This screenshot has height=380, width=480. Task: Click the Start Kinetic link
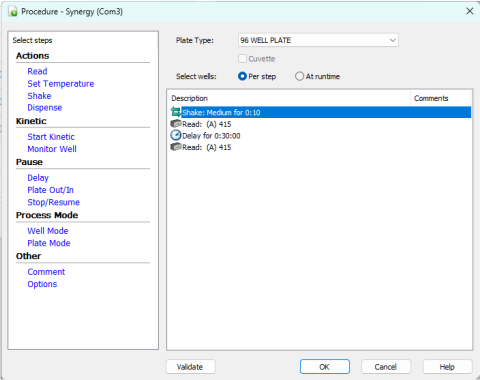(x=51, y=137)
